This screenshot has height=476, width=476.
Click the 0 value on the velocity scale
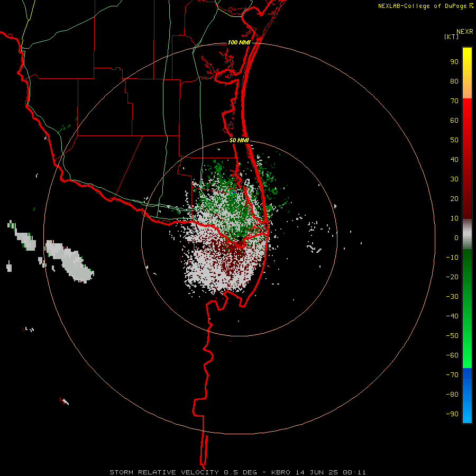point(456,238)
